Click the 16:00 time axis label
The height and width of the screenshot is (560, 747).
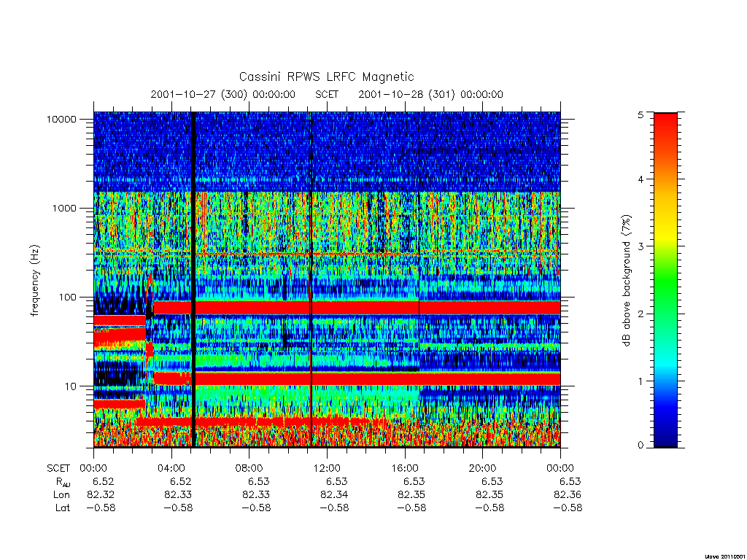(x=404, y=468)
